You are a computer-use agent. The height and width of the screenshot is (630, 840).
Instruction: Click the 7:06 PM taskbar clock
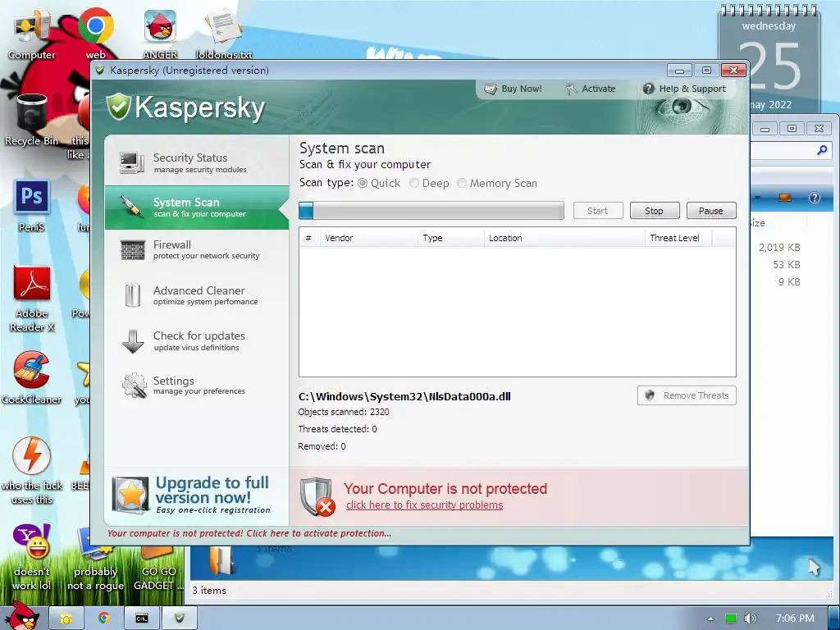(x=794, y=619)
